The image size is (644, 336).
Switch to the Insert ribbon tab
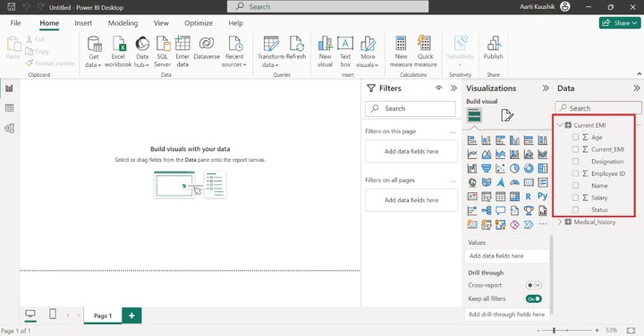83,23
